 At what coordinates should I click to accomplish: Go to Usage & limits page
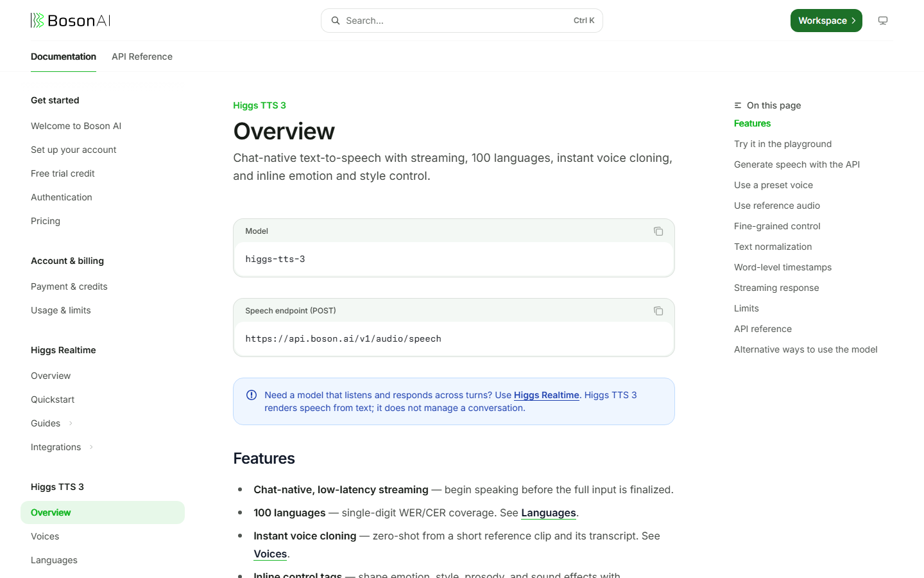(x=61, y=310)
